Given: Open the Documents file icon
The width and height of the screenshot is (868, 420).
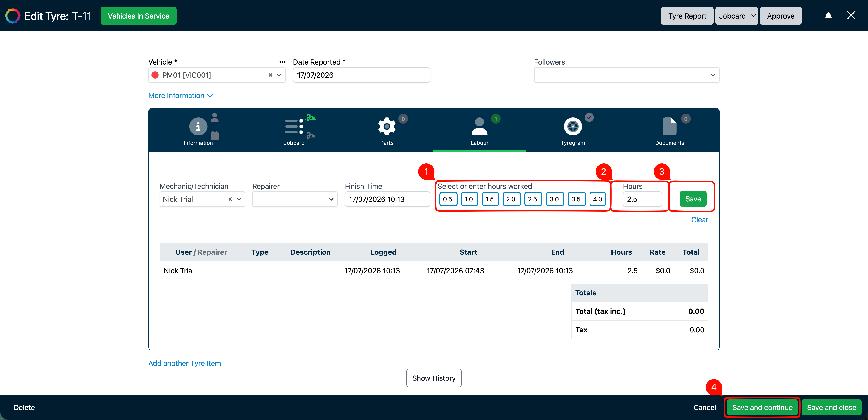Looking at the screenshot, I should tap(669, 126).
